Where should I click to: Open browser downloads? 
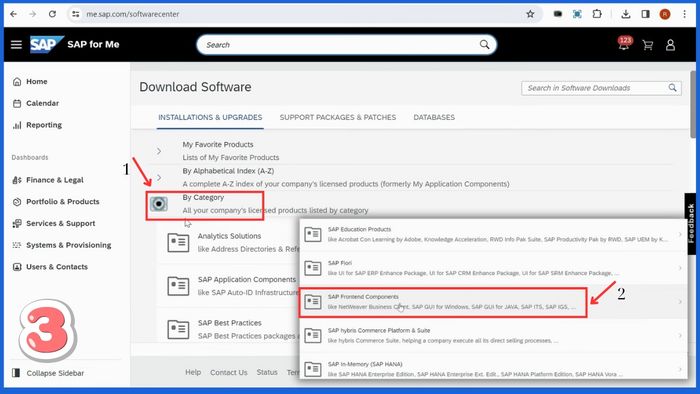tap(625, 14)
